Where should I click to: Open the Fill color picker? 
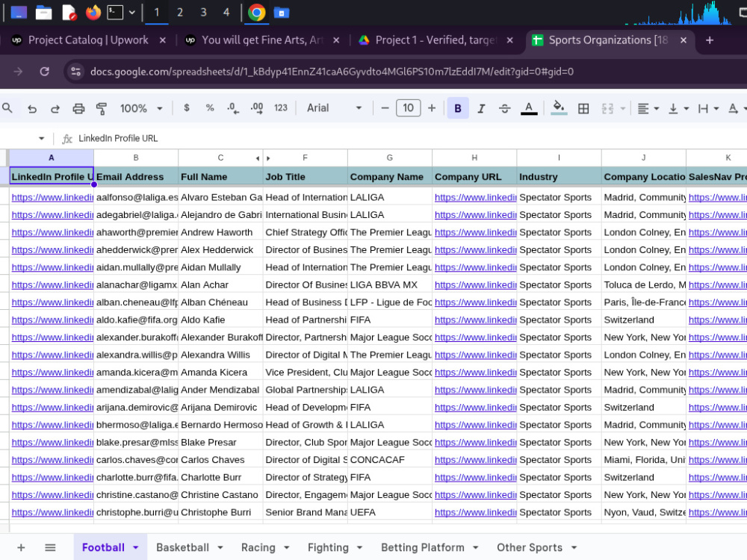559,108
